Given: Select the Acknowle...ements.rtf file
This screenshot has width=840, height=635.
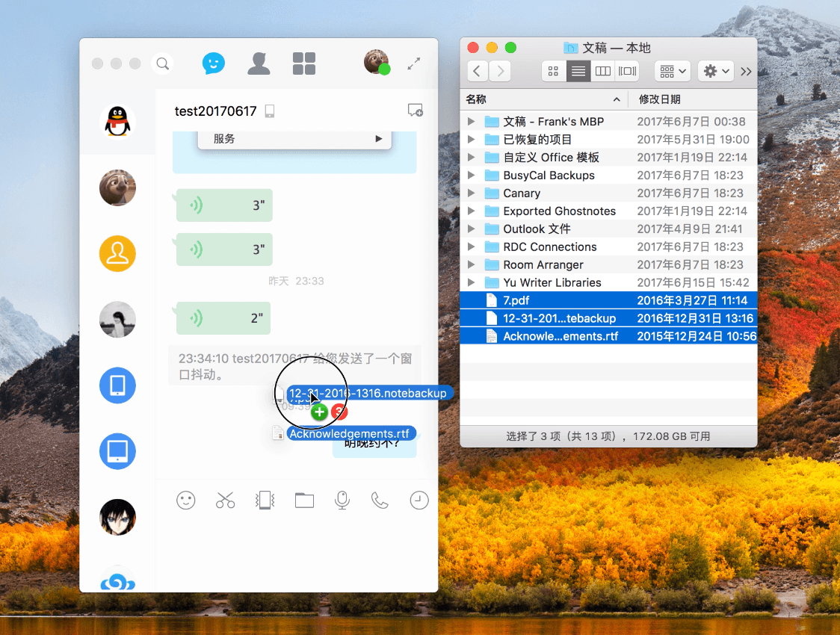Looking at the screenshot, I should [x=608, y=336].
